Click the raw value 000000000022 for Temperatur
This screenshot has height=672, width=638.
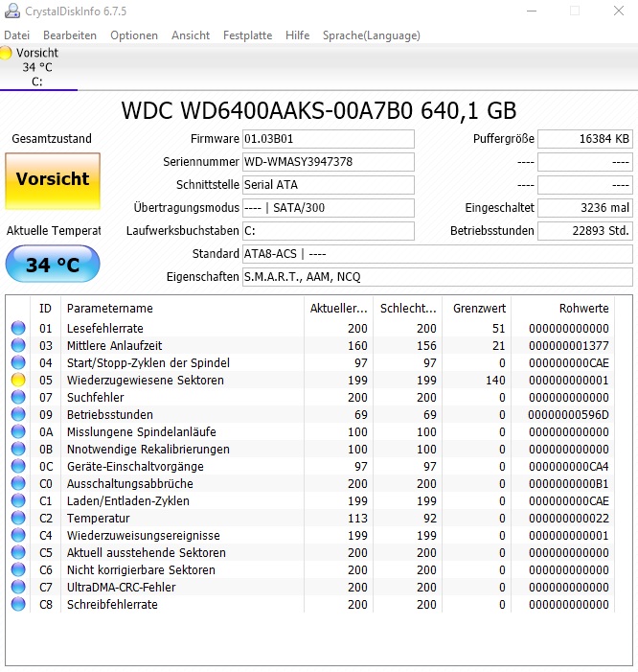coord(569,519)
